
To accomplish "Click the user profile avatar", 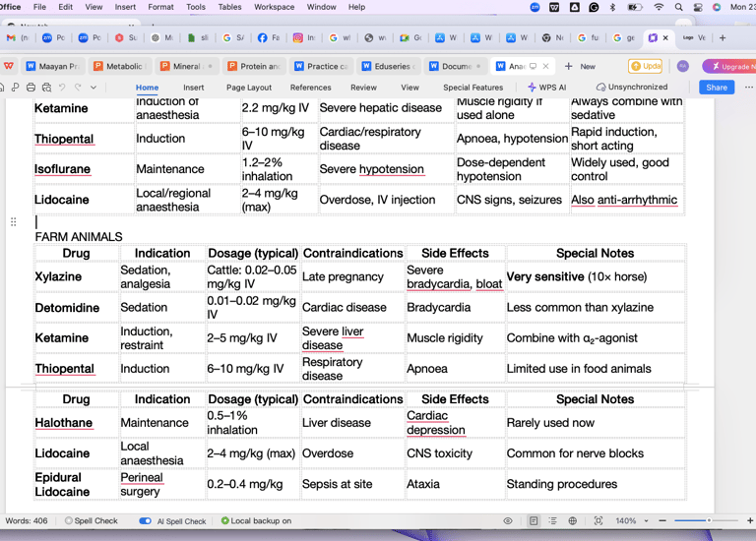I will pos(683,66).
